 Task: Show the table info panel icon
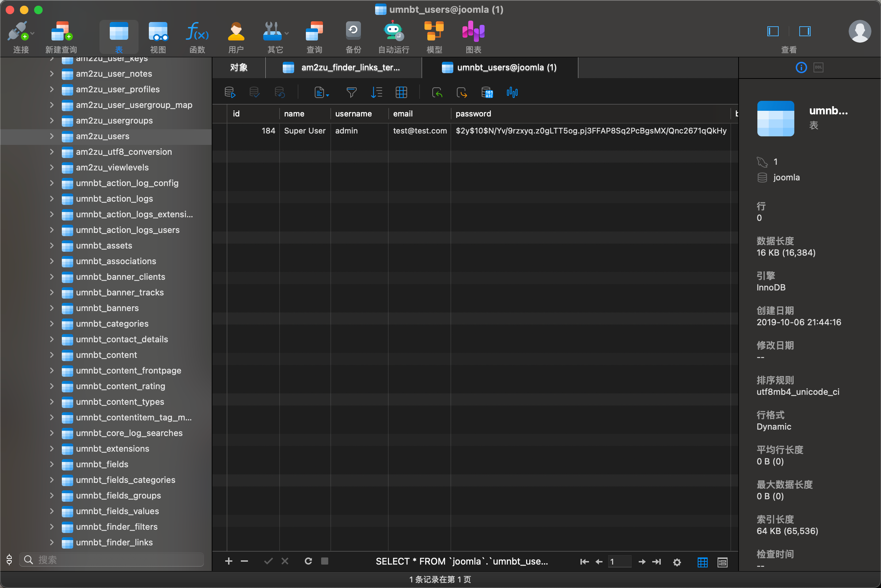pyautogui.click(x=801, y=67)
